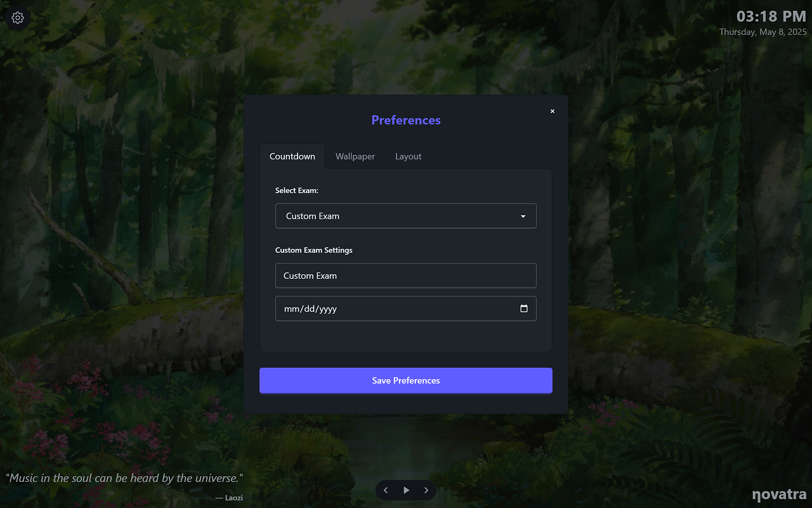Open the calendar date picker icon
The width and height of the screenshot is (812, 508).
524,309
